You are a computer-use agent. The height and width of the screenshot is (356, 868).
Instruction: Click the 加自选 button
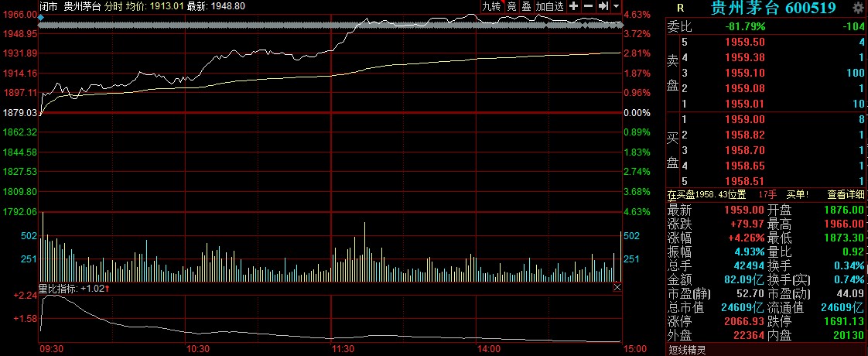(549, 6)
